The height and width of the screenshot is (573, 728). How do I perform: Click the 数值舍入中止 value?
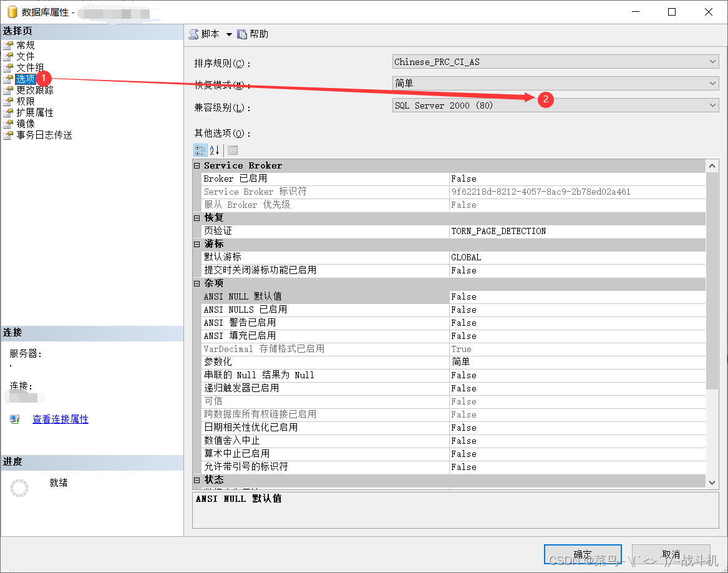[577, 441]
